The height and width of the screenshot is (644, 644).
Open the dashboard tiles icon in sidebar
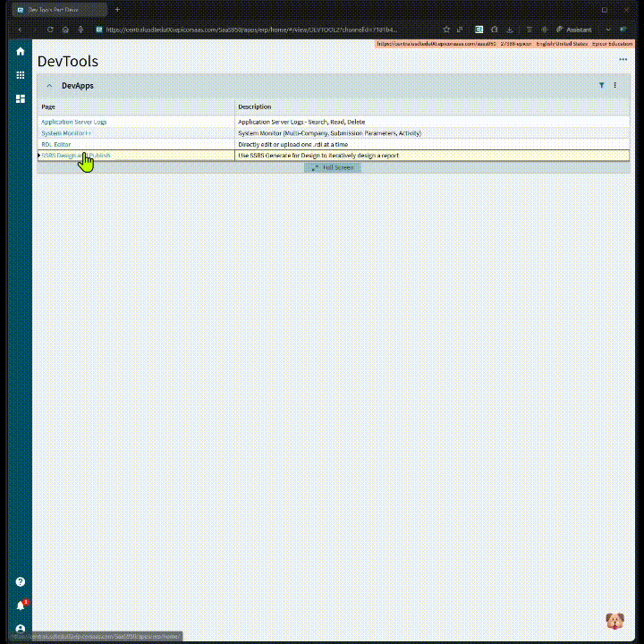coord(20,98)
